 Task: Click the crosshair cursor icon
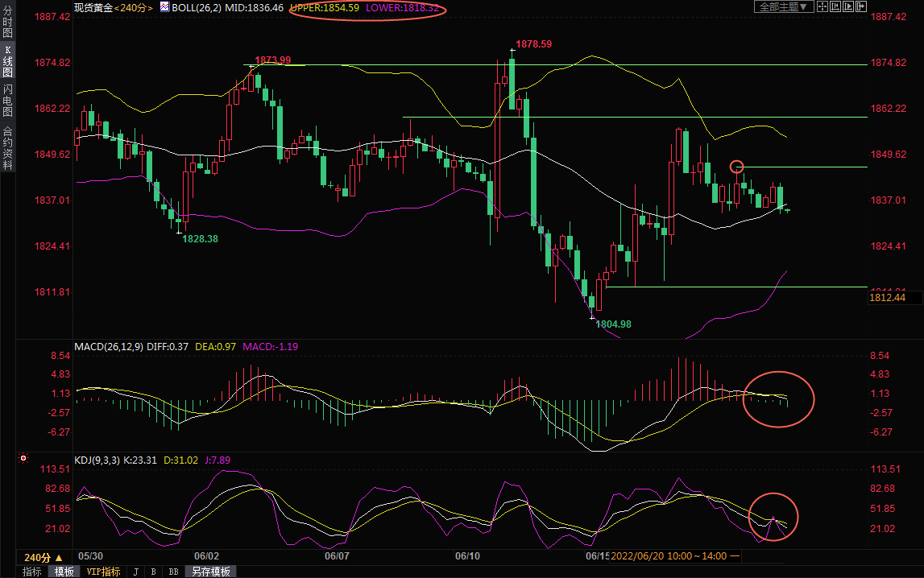point(822,6)
